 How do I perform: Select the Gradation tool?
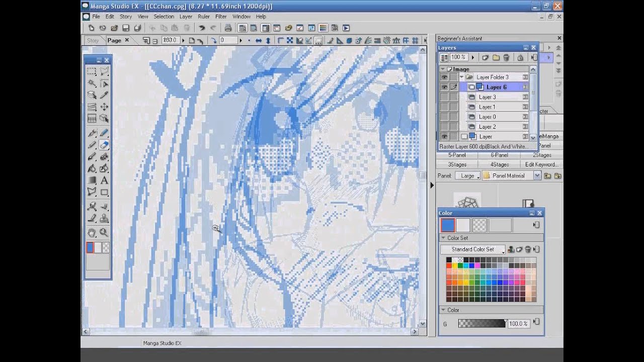pyautogui.click(x=92, y=180)
